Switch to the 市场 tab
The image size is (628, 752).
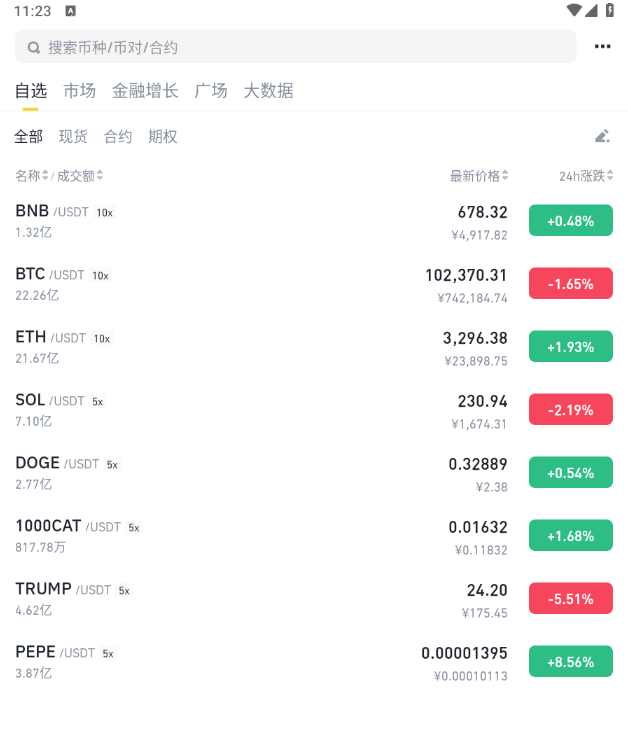[x=80, y=91]
